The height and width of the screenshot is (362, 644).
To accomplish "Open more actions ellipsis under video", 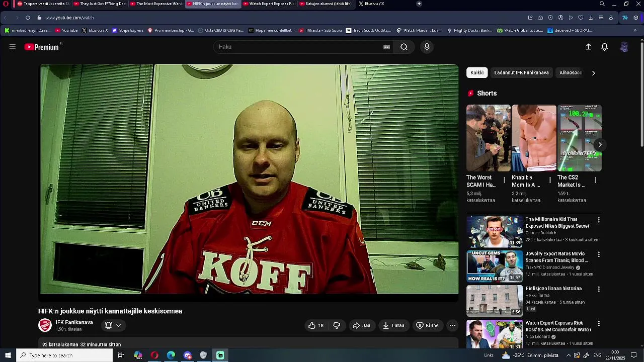I will [452, 325].
